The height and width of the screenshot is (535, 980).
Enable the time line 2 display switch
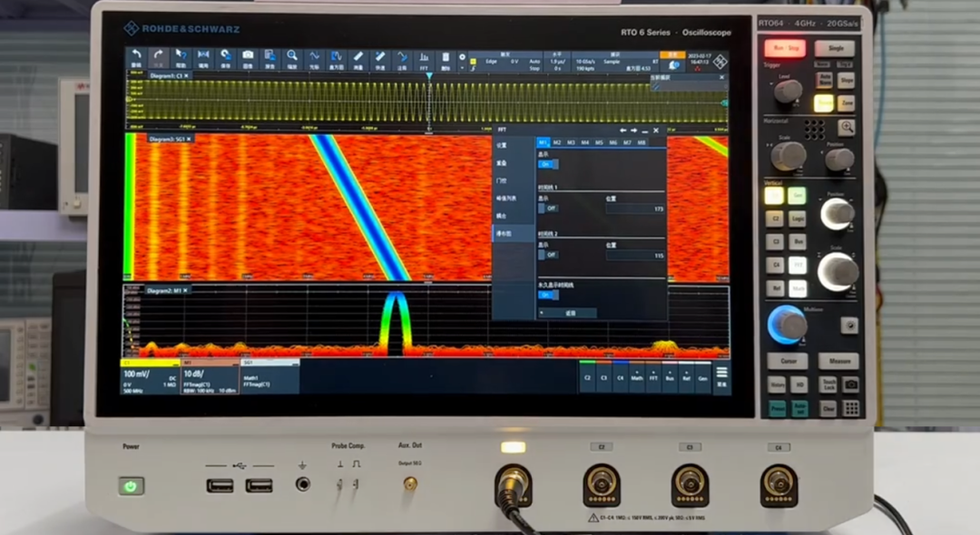point(547,255)
